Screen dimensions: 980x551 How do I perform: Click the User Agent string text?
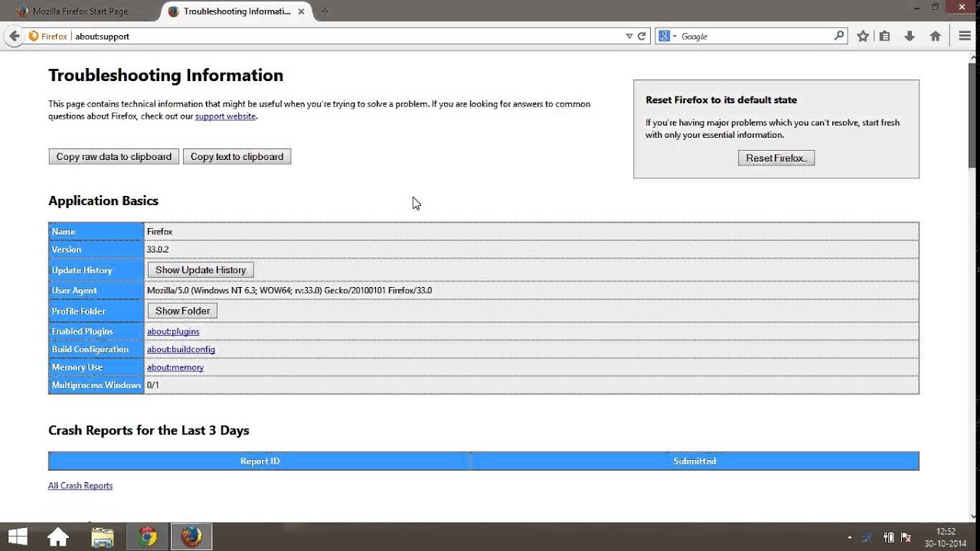tap(289, 290)
